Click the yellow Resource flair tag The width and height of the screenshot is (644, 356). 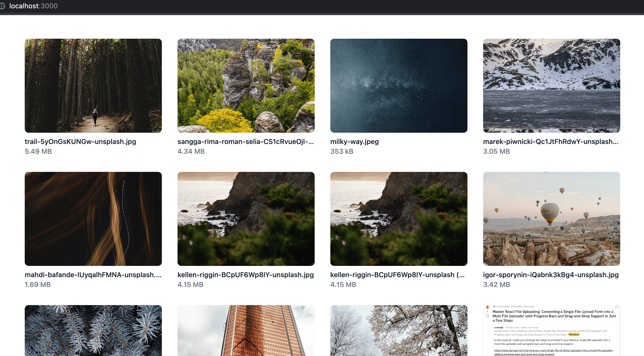pyautogui.click(x=574, y=334)
